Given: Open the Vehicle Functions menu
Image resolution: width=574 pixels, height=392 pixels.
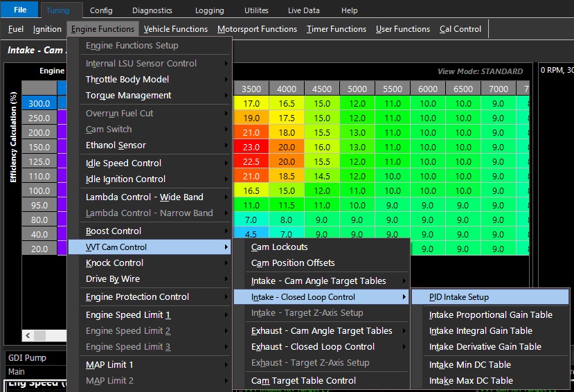Looking at the screenshot, I should pos(176,29).
